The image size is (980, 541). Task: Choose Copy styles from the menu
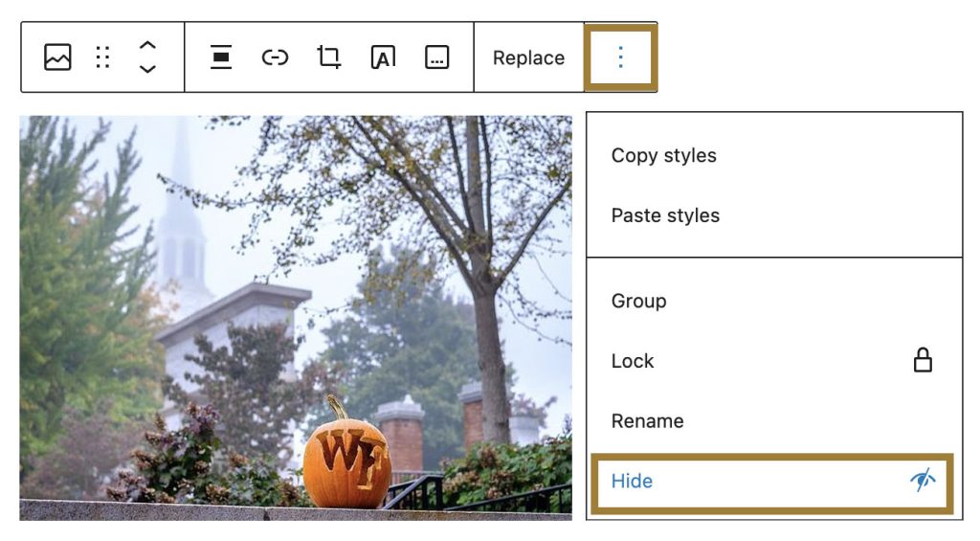point(663,155)
